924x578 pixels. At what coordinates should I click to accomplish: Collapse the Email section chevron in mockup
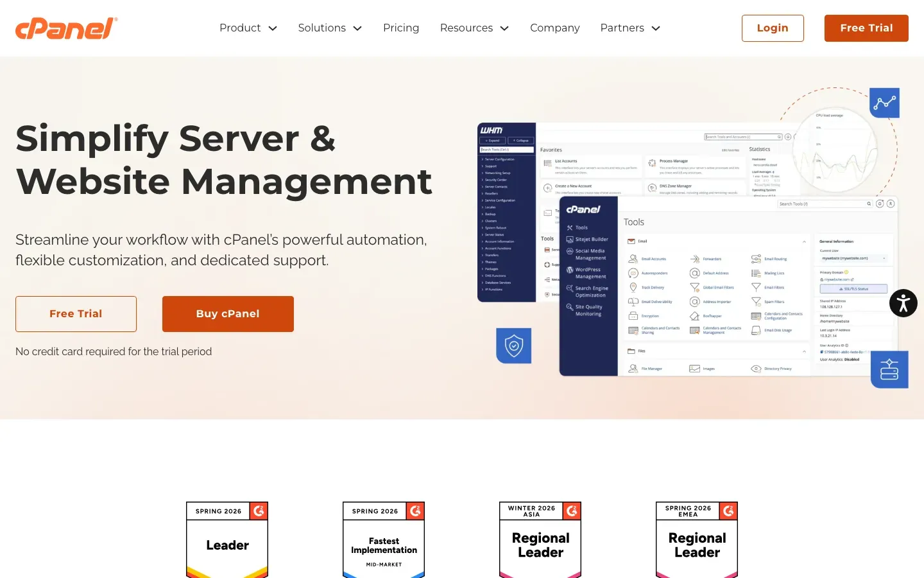(x=804, y=241)
